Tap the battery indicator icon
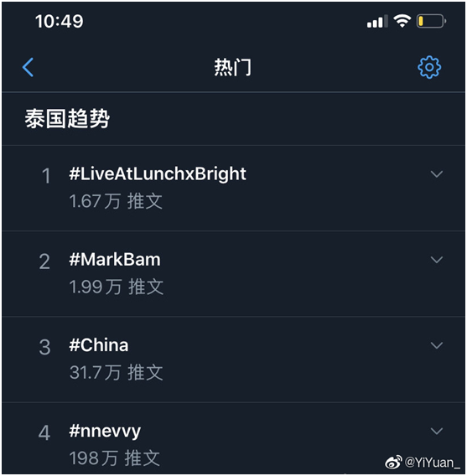Screen dimensions: 467x476 [431, 21]
